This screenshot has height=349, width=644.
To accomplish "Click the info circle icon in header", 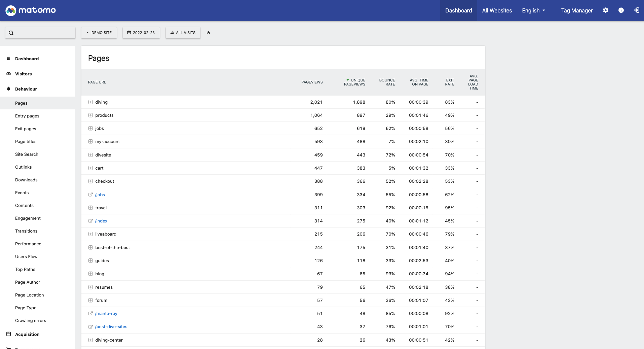I will pos(621,10).
